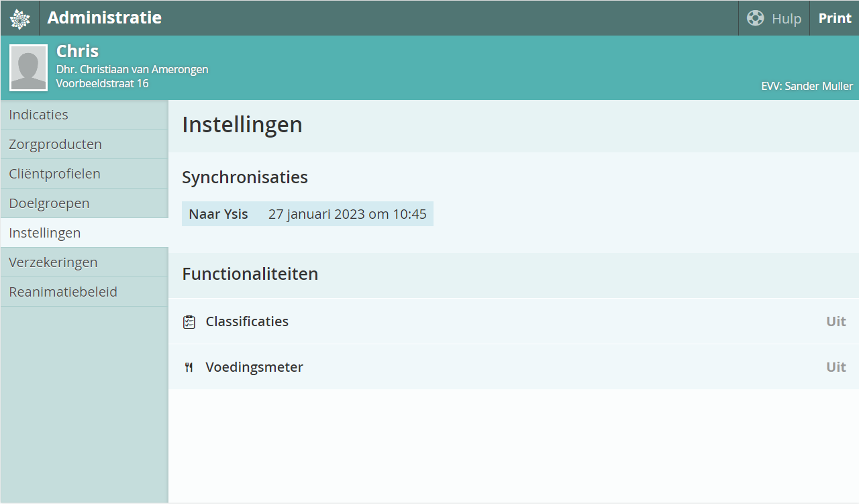Select Cliëntprofielen from the sidebar

coord(55,174)
